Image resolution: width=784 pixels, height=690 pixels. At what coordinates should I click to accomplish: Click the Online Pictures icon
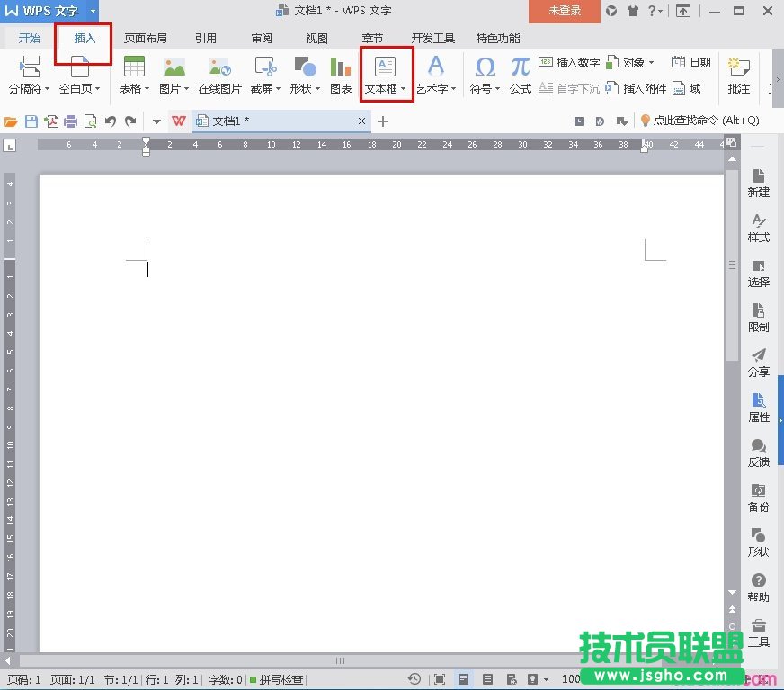pyautogui.click(x=220, y=67)
